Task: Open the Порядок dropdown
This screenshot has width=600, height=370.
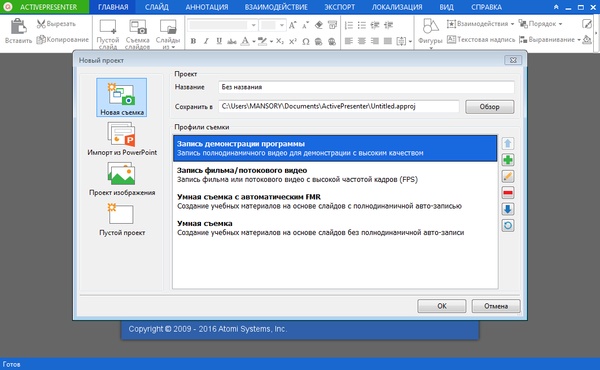Action: [540, 24]
